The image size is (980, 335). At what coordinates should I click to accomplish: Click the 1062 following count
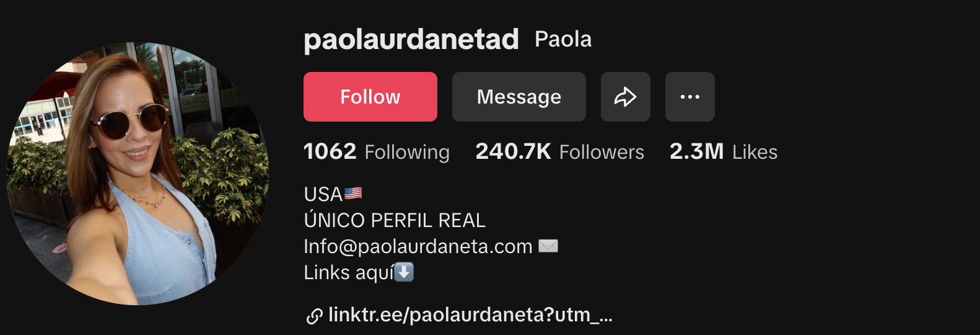tap(330, 151)
